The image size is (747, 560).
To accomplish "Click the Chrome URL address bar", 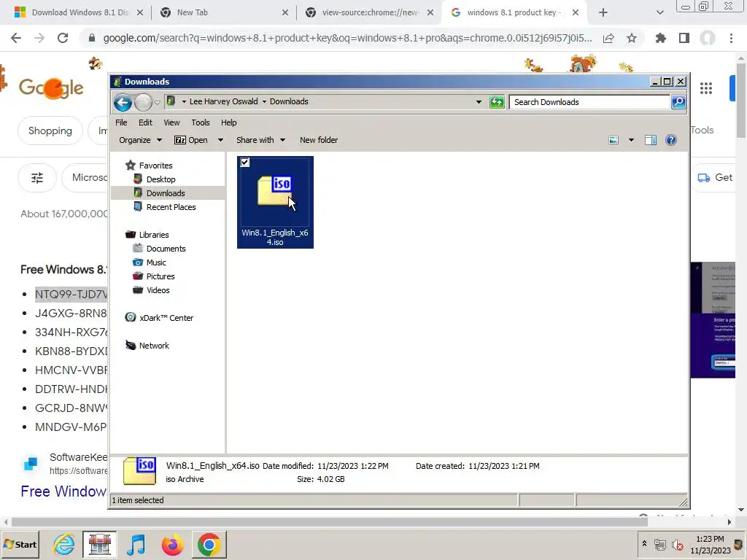I will click(347, 38).
